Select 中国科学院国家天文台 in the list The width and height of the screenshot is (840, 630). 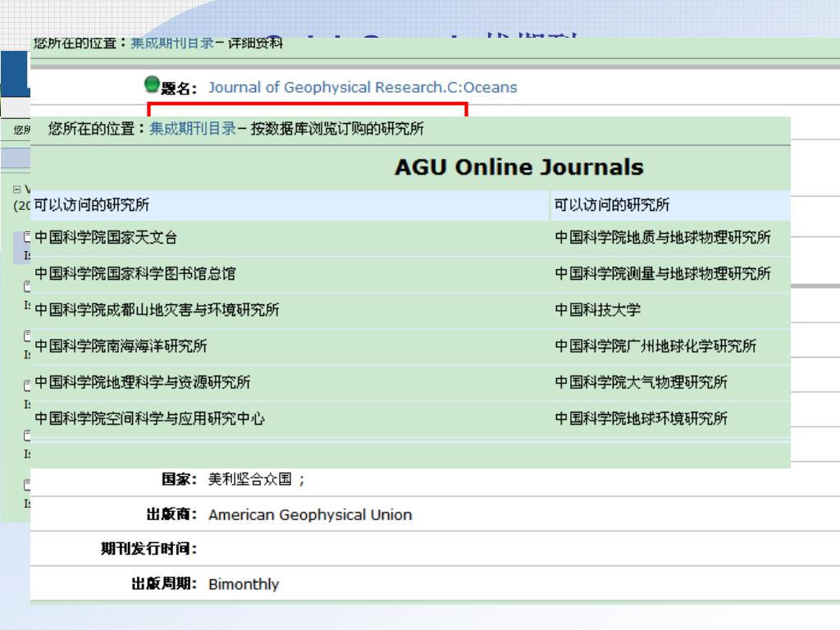point(106,237)
